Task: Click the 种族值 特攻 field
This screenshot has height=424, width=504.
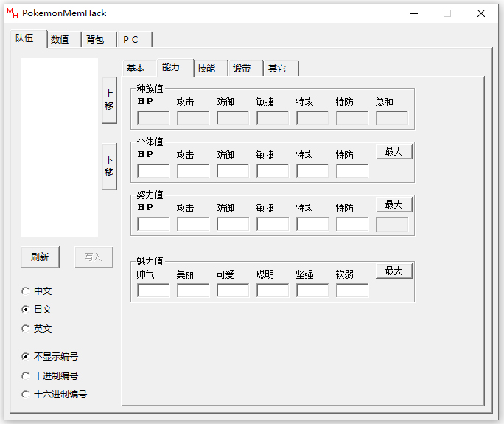Action: pos(312,118)
